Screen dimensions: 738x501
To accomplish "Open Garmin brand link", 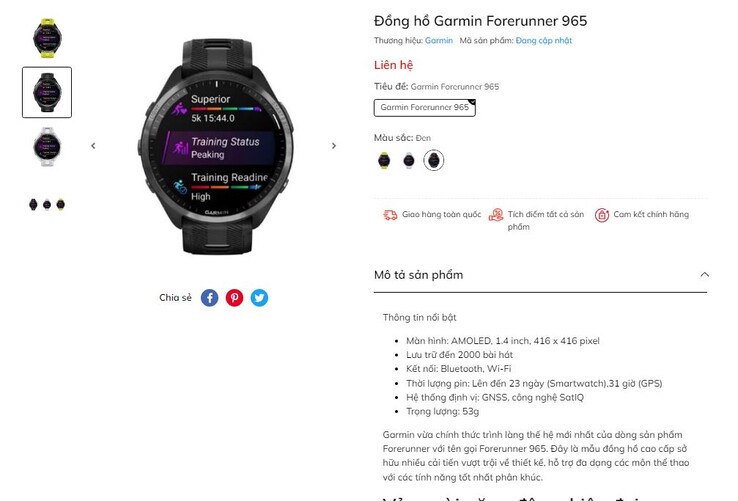I will tap(439, 40).
